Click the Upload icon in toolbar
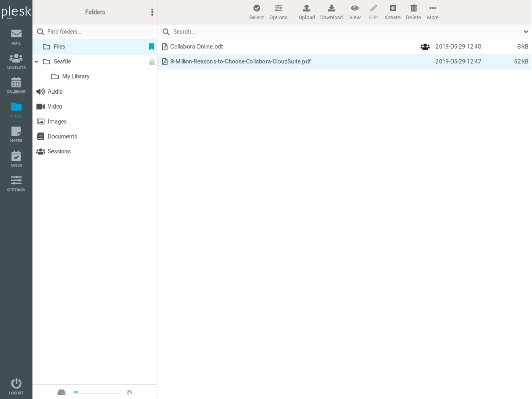This screenshot has height=399, width=532. pos(307,11)
